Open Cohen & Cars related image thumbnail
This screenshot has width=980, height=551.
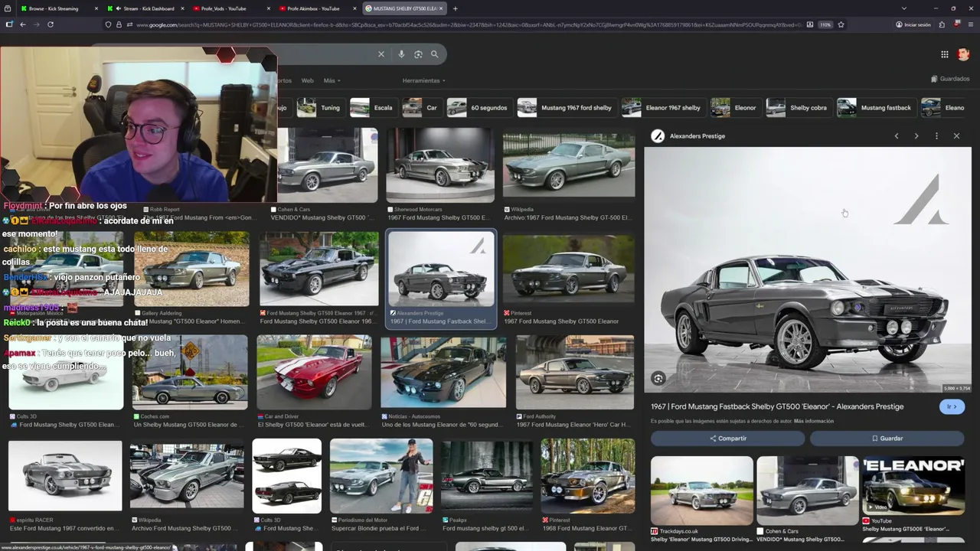(808, 491)
